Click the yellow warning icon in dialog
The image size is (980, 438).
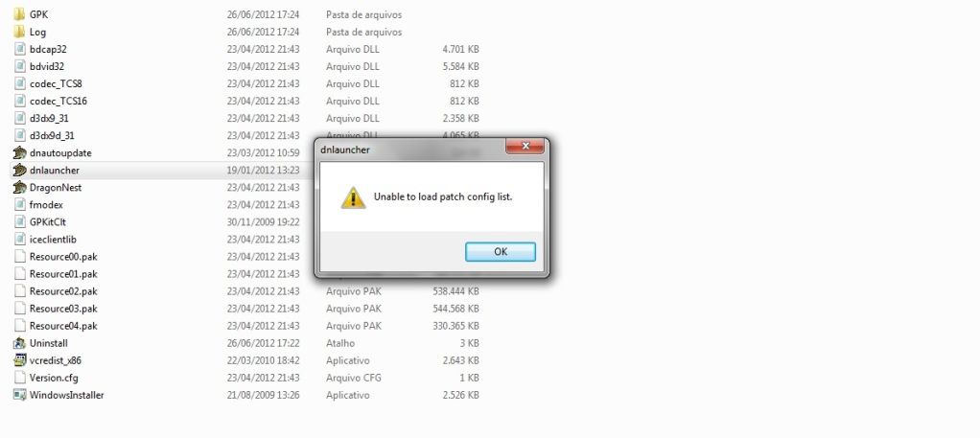(x=353, y=197)
